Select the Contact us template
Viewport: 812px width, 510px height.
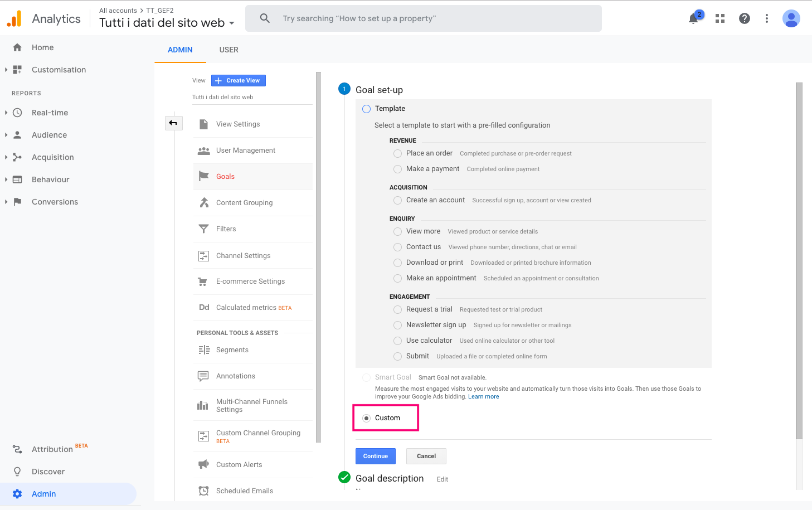(x=397, y=247)
